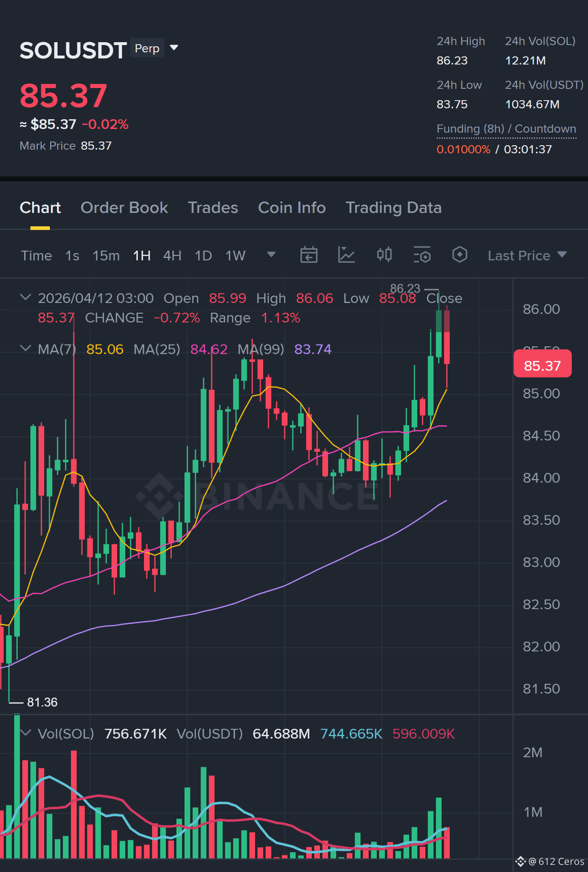The width and height of the screenshot is (588, 872).
Task: Collapse the MA indicator legend
Action: [26, 348]
